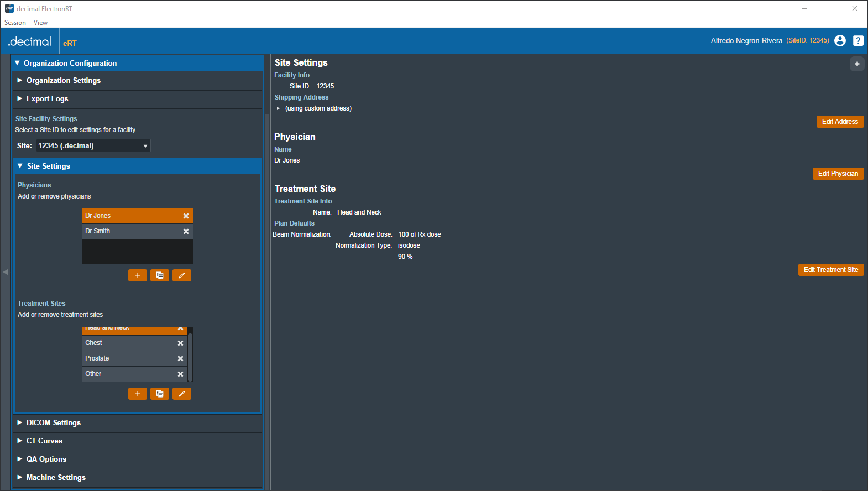The height and width of the screenshot is (491, 868).
Task: Click the eRT app icon in title bar
Action: tap(9, 8)
